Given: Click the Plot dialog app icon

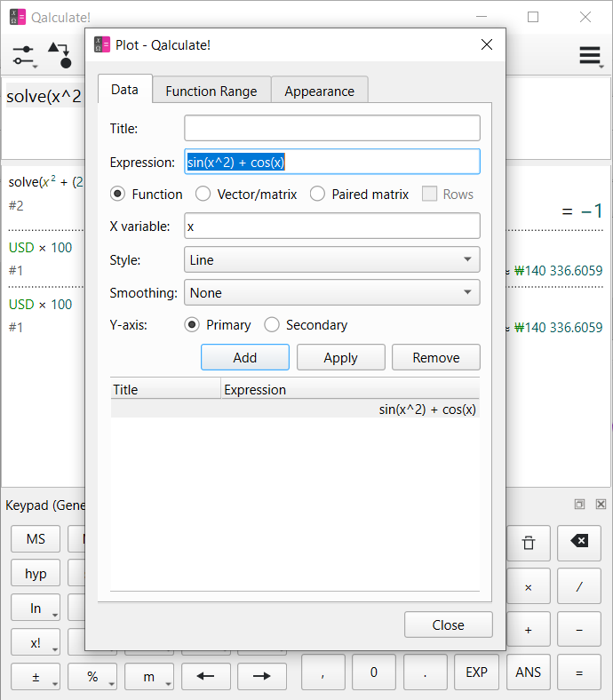Looking at the screenshot, I should coord(102,44).
